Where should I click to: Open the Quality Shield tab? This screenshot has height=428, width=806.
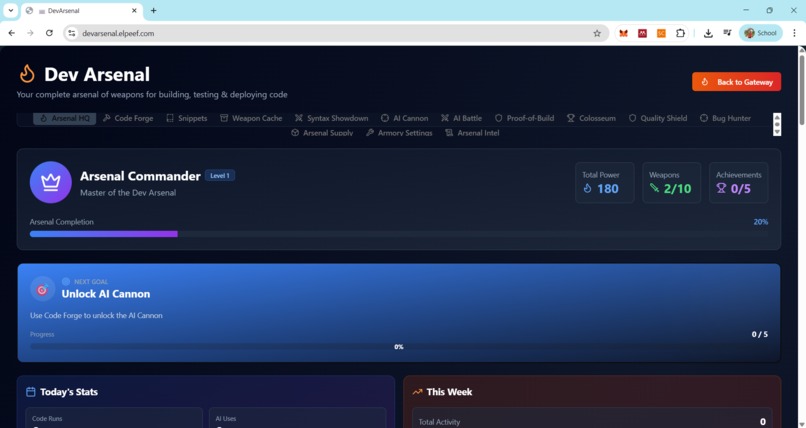click(x=657, y=118)
